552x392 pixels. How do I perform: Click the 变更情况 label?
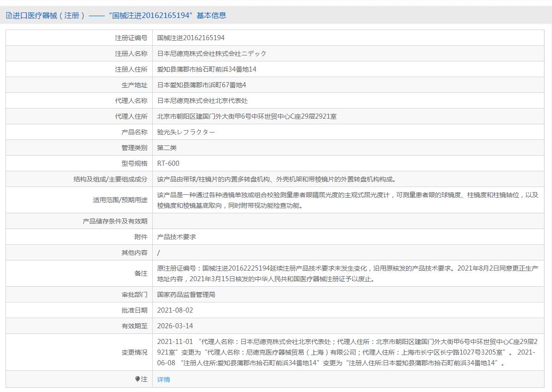pos(134,352)
